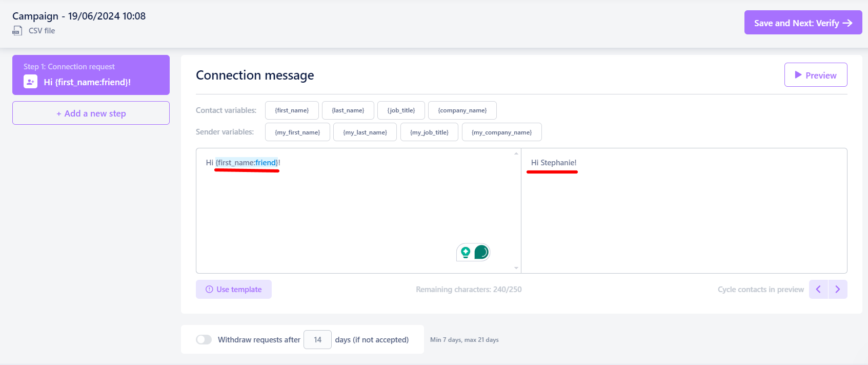Click the dark green Grammarly circle icon

point(481,252)
